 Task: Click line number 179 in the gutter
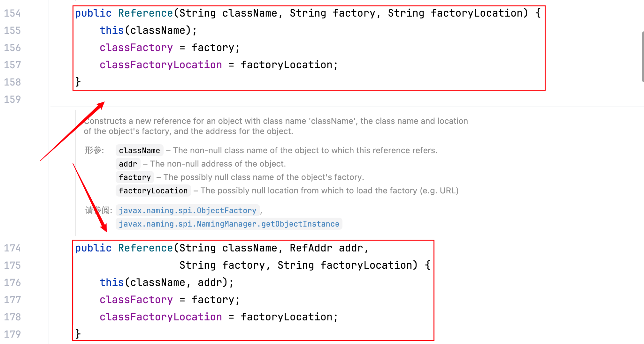12,334
